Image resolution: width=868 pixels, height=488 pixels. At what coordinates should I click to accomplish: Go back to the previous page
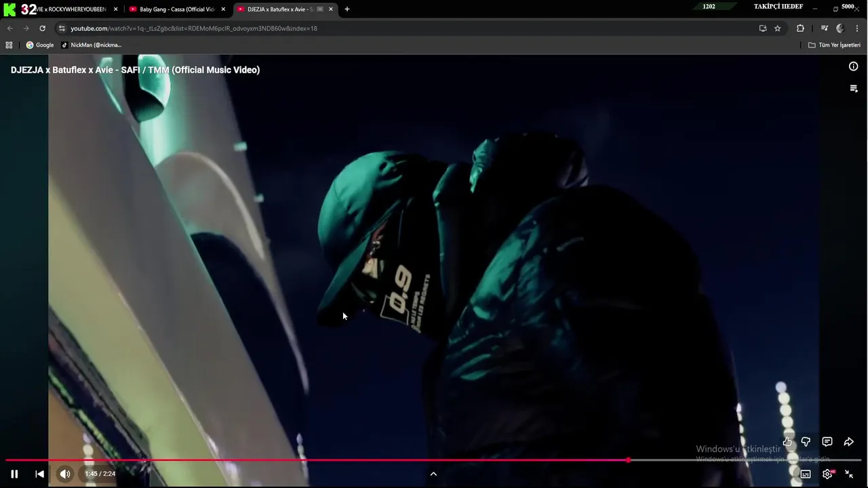[9, 28]
